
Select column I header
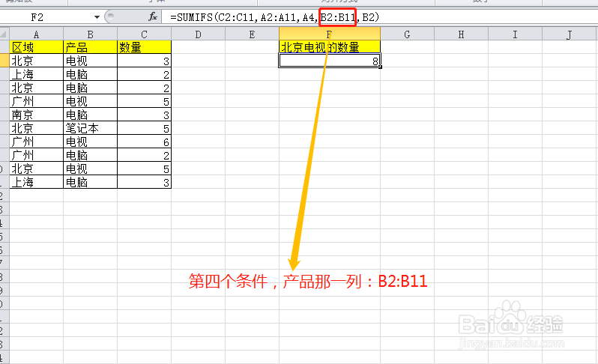click(x=516, y=34)
